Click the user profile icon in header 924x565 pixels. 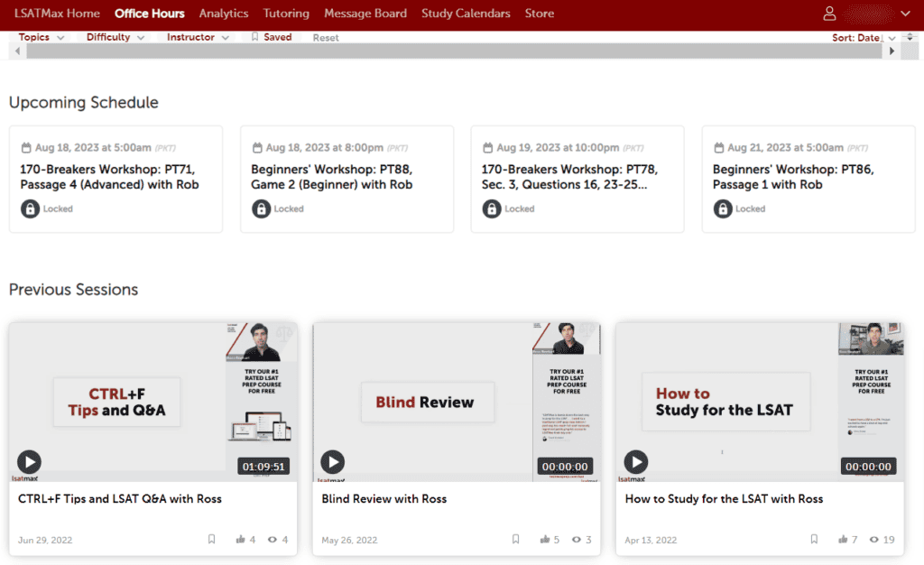click(x=829, y=14)
